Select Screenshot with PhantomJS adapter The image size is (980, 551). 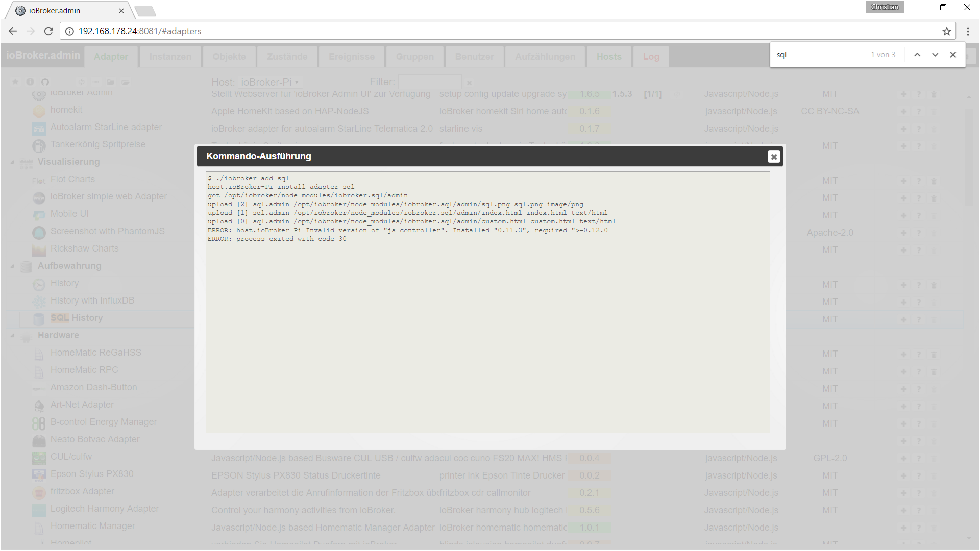[107, 232]
